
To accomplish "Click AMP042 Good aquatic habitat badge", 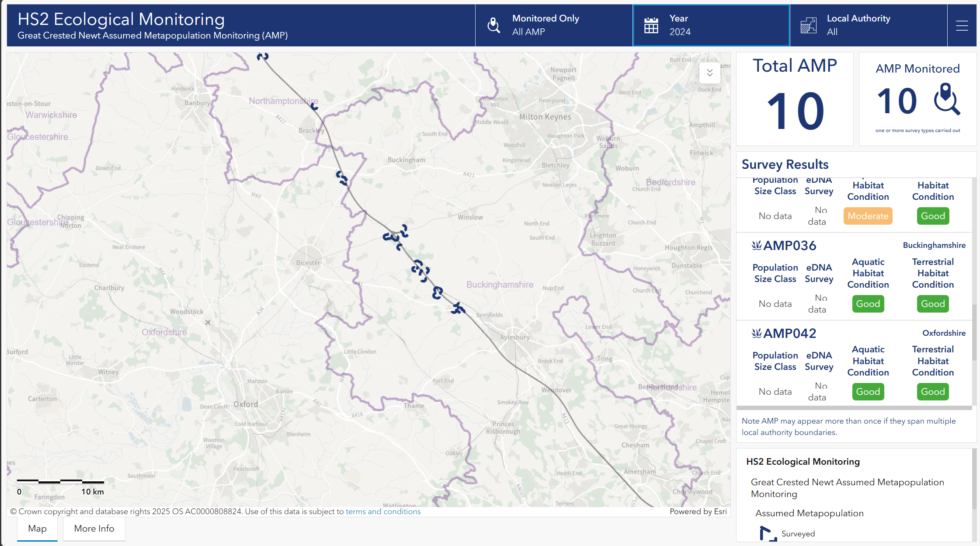I will click(868, 392).
